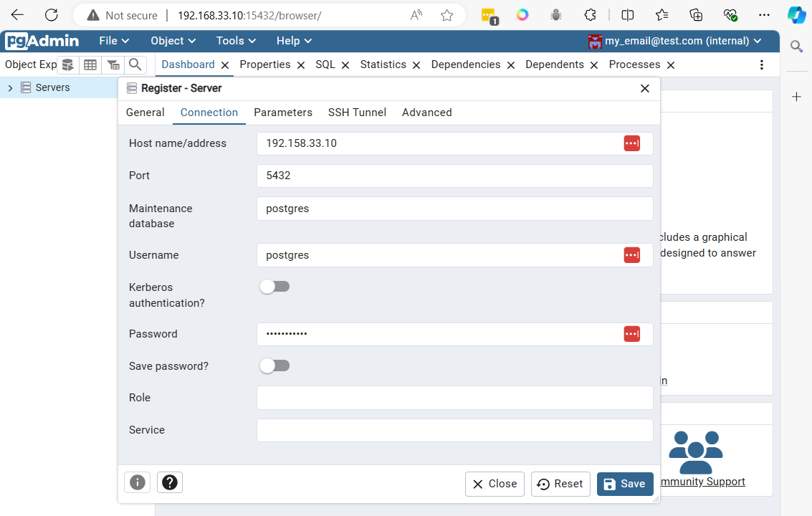Click the View Data table icon

point(90,64)
